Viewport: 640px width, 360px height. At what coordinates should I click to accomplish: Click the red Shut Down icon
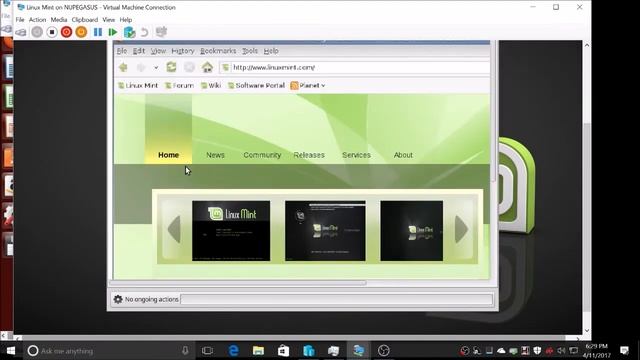(x=67, y=32)
